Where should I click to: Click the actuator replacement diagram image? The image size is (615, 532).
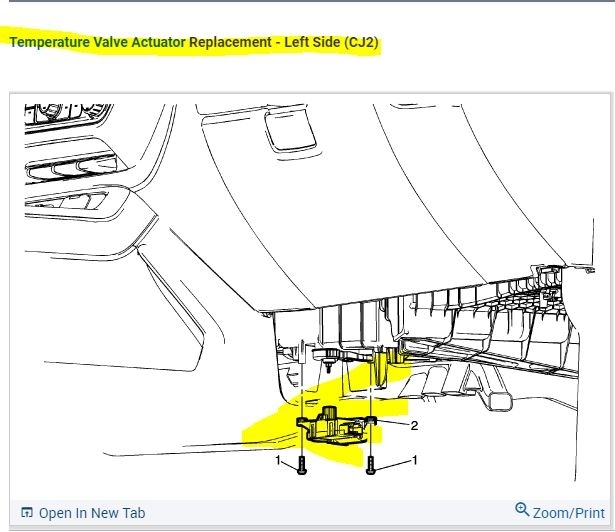tap(310, 293)
